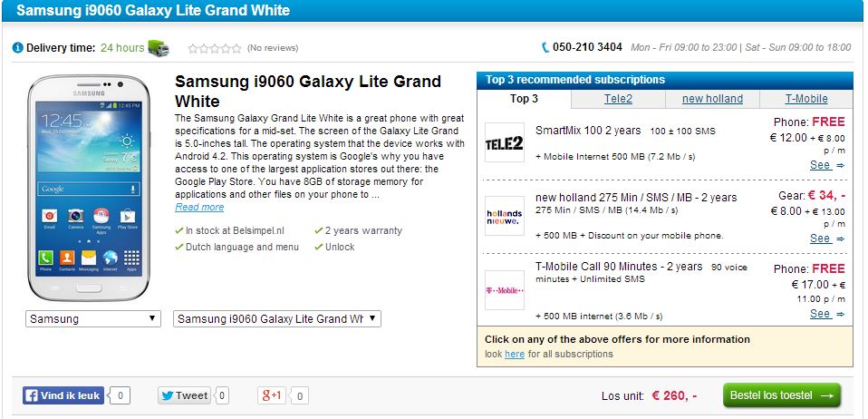The image size is (868, 419).
Task: Open the Samsung i9060 model dropdown
Action: pos(276,319)
